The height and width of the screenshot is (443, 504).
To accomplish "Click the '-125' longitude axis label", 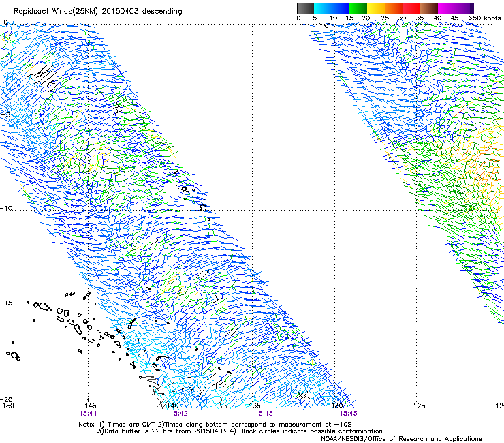I will coord(417,406).
